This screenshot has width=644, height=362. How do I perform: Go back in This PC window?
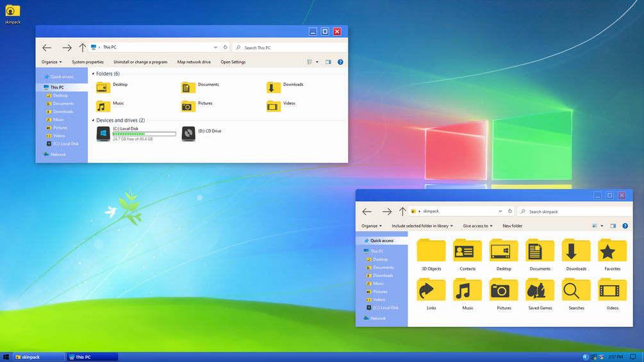tap(47, 47)
